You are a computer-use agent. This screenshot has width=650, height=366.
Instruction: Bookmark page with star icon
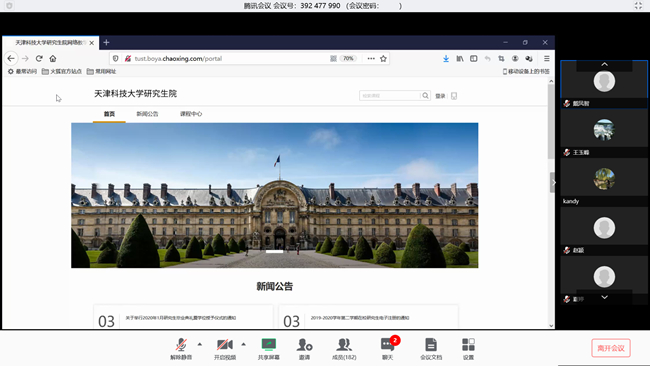coord(383,58)
